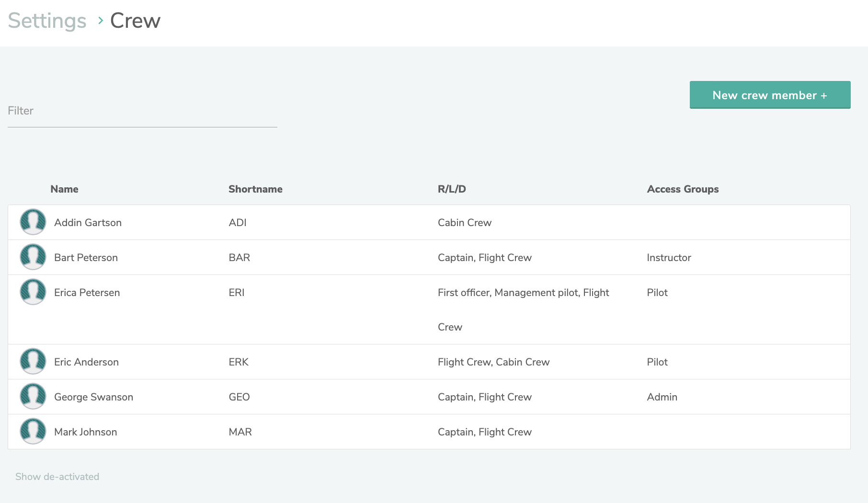This screenshot has height=503, width=868.
Task: Click the Access Groups column header
Action: point(682,189)
